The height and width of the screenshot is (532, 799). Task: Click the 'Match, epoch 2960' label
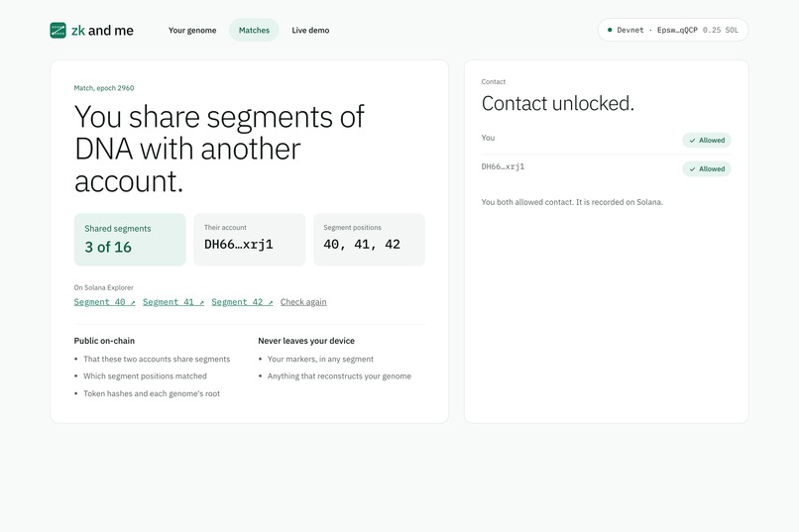[104, 88]
